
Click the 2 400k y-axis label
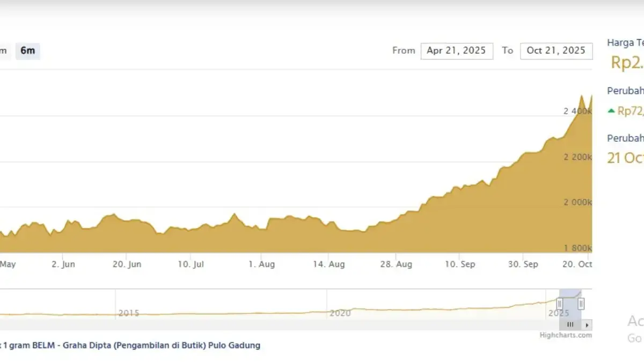click(577, 111)
